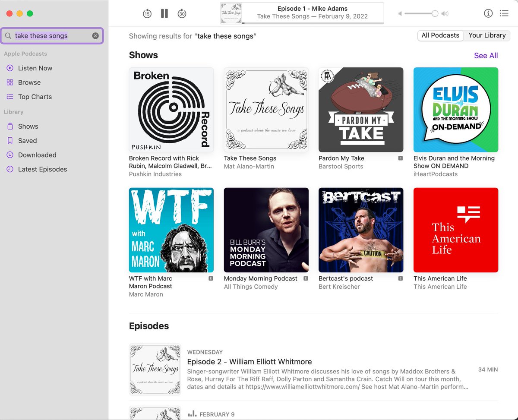Click See All shows link
Image resolution: width=518 pixels, height=420 pixels.
(486, 56)
